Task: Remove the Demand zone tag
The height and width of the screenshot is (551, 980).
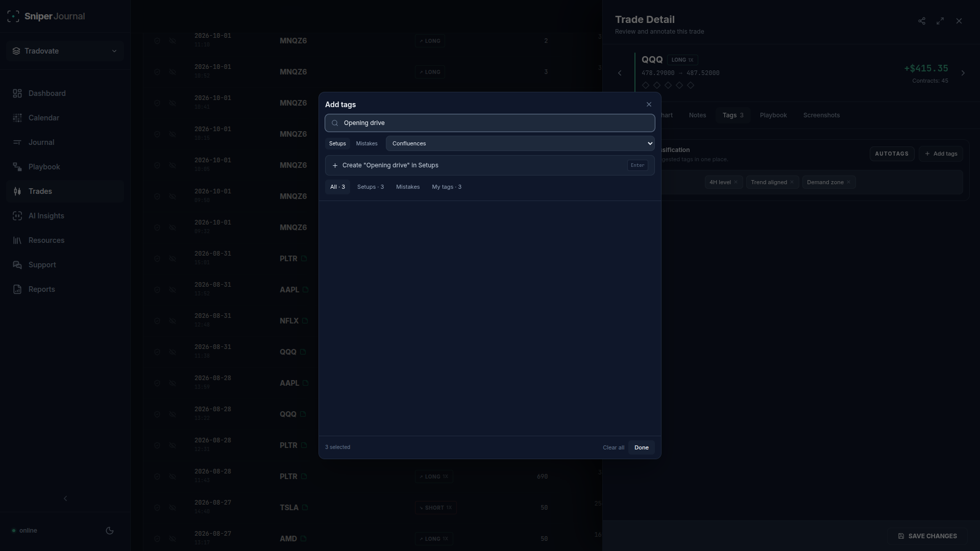Action: pyautogui.click(x=848, y=182)
